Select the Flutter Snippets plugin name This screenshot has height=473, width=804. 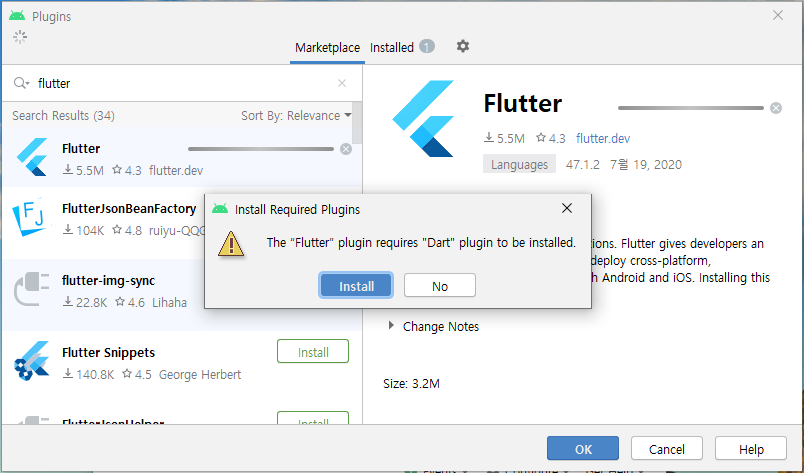click(x=108, y=352)
